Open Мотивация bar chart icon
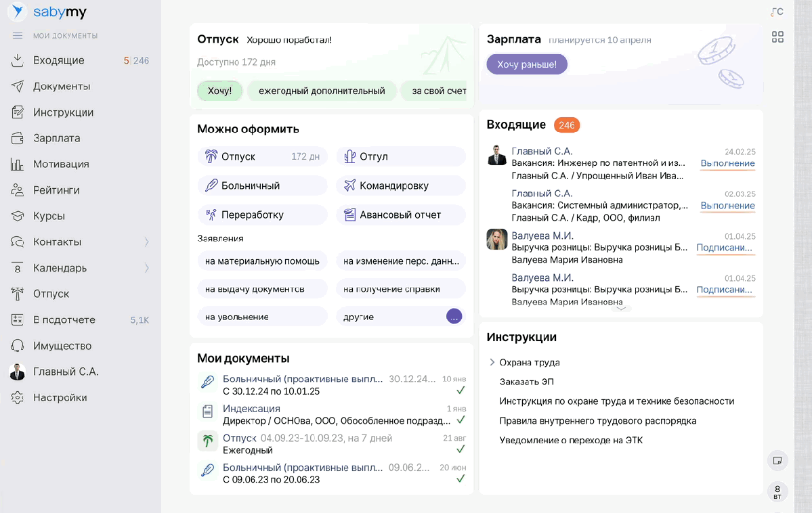Image resolution: width=812 pixels, height=513 pixels. click(x=18, y=164)
